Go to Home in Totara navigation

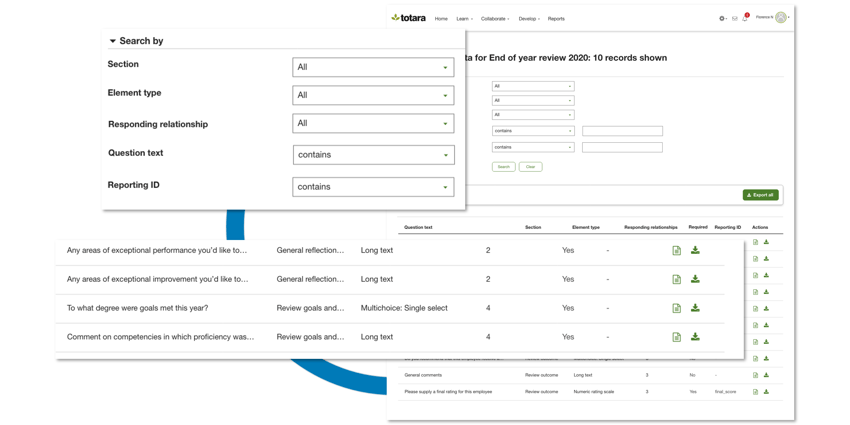(x=441, y=19)
